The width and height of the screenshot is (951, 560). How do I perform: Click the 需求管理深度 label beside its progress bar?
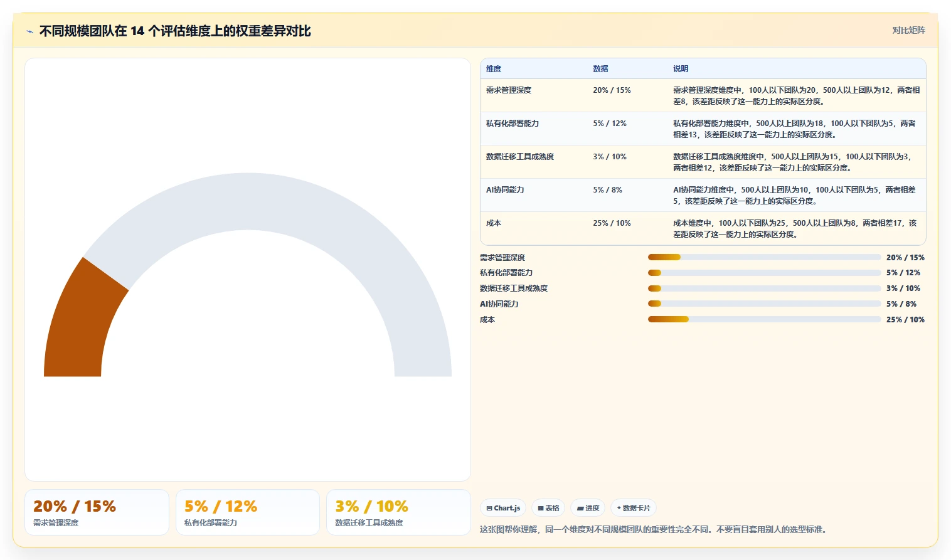point(502,258)
